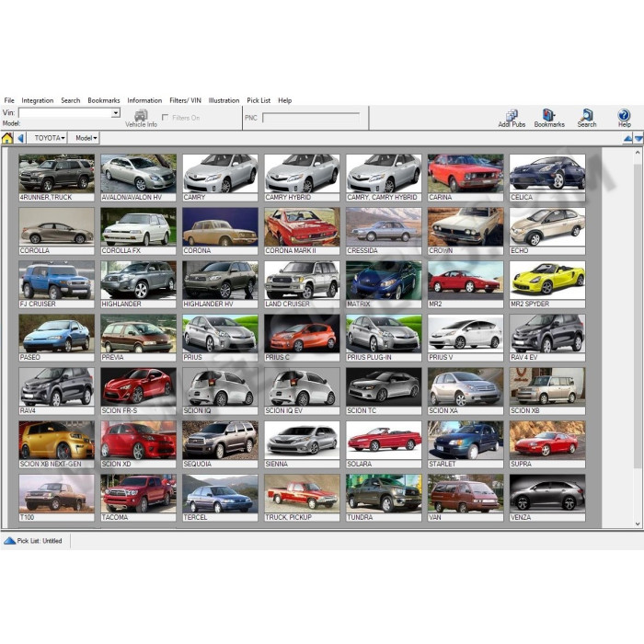Select the PRIUS PLUG-IN thumbnail
This screenshot has width=644, height=644.
click(384, 338)
